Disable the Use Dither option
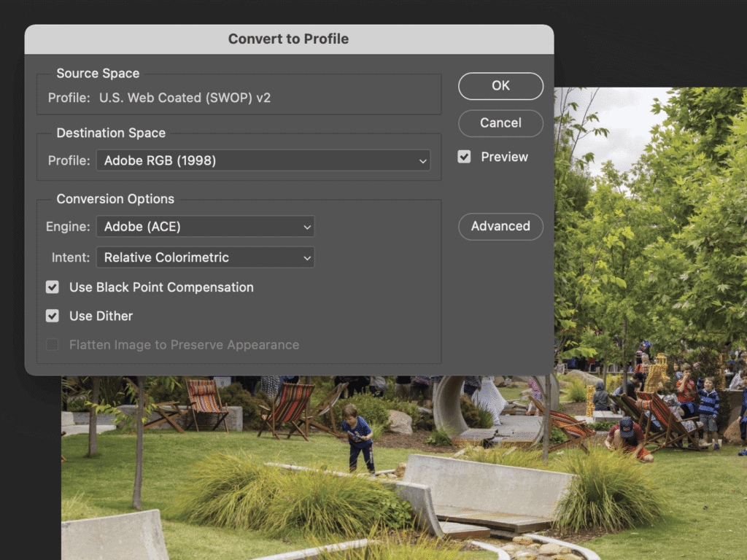This screenshot has width=747, height=560. pos(52,316)
